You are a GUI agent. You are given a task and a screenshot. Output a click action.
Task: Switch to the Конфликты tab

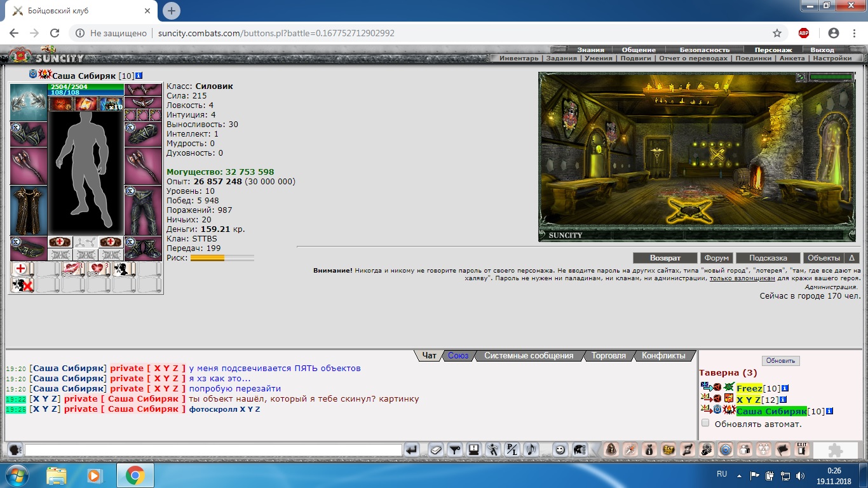[x=663, y=356]
